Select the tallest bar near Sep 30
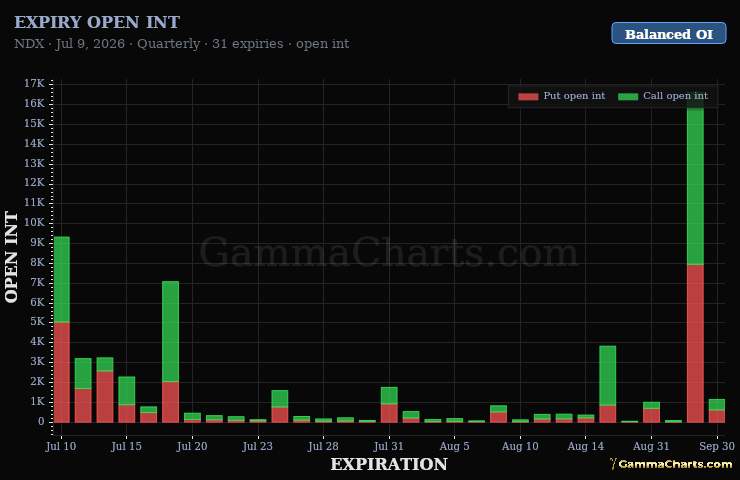The height and width of the screenshot is (480, 740). [x=695, y=257]
